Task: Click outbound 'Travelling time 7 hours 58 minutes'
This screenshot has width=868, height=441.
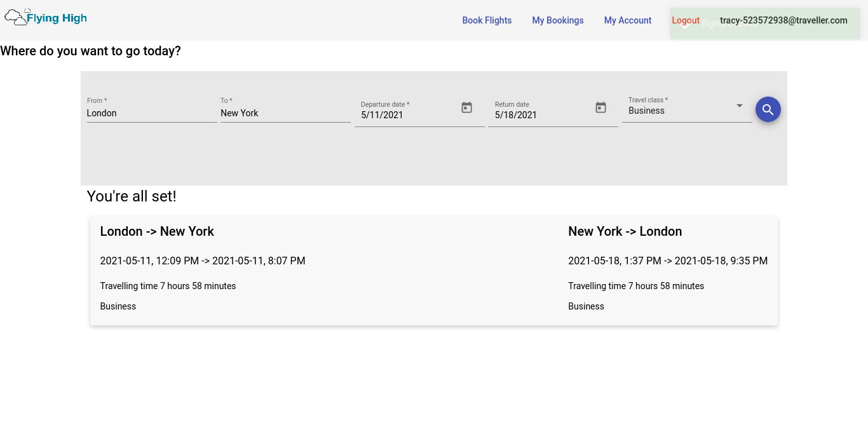Action: (x=168, y=286)
